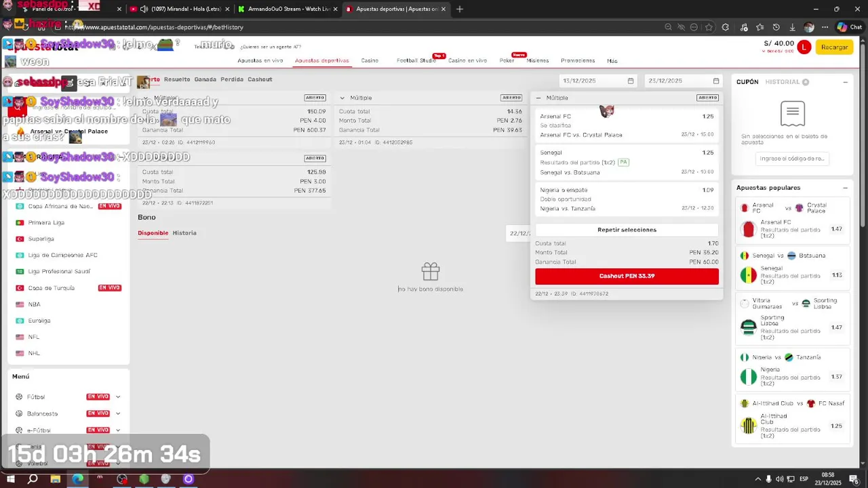Filter bets by Resuelto tab
The image size is (868, 488).
coord(177,79)
